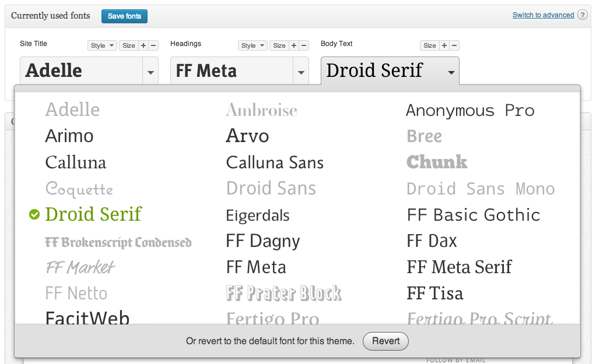This screenshot has height=364, width=596.
Task: Click the Save fonts button
Action: click(x=124, y=16)
